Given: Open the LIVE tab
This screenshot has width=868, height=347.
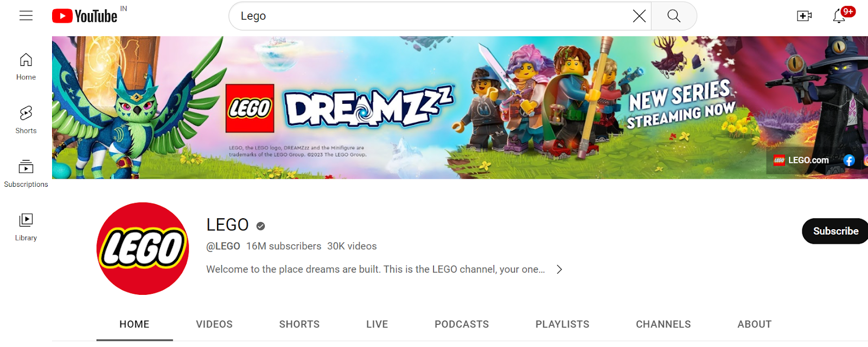Looking at the screenshot, I should 377,324.
